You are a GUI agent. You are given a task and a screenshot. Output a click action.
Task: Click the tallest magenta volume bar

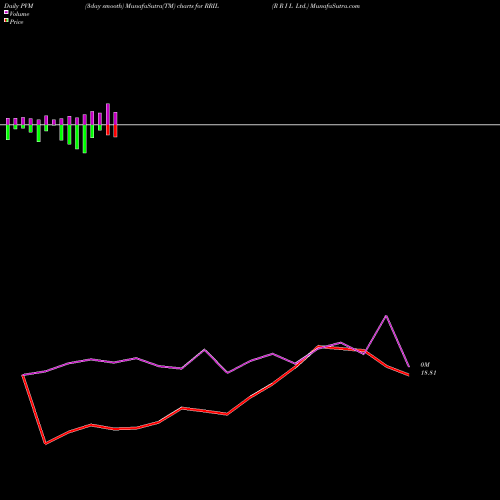point(108,114)
